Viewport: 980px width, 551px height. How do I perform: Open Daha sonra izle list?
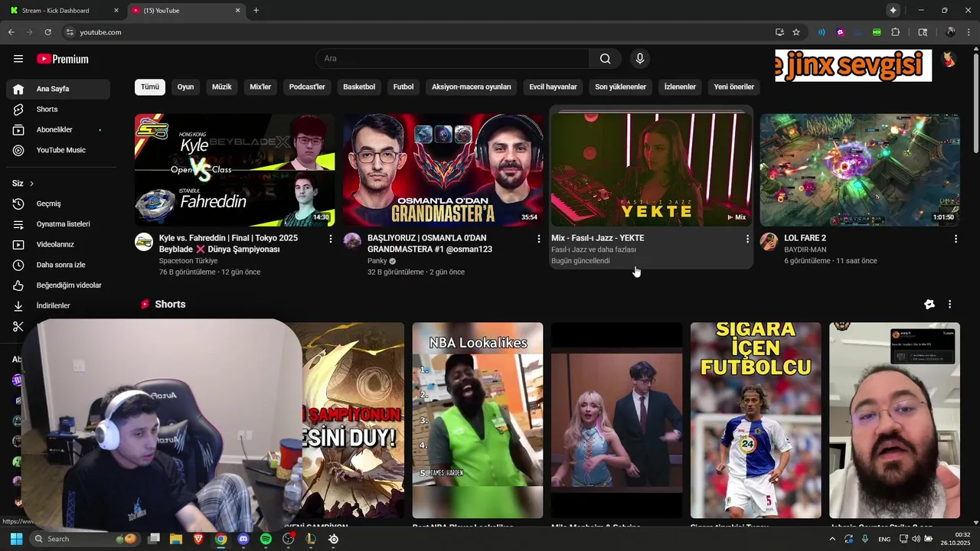[x=58, y=265]
